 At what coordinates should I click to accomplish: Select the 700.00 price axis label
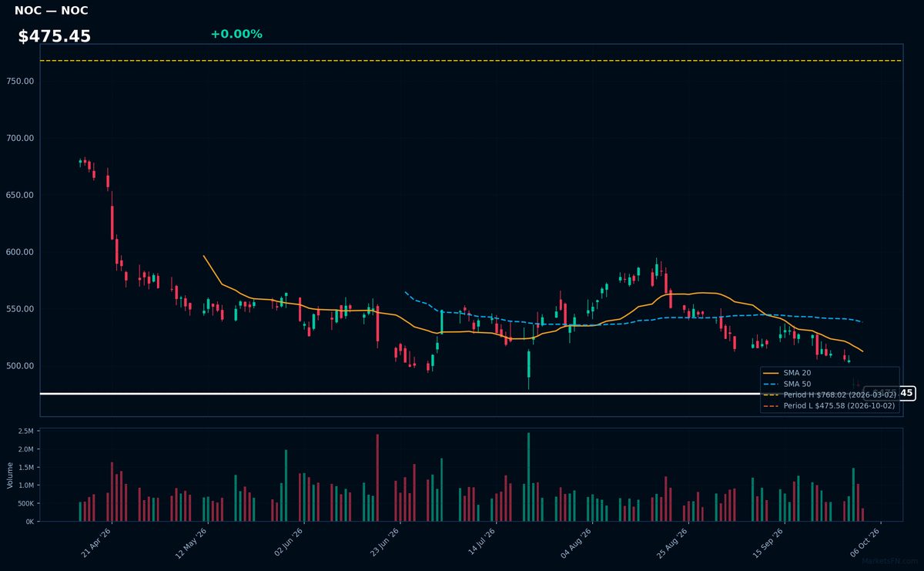[20, 138]
